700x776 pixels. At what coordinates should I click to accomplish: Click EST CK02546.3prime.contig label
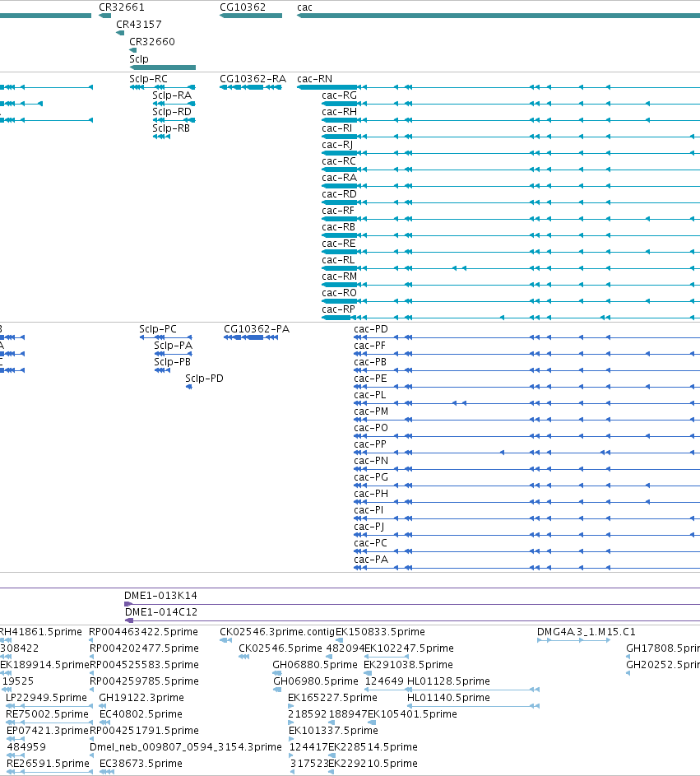pos(277,632)
